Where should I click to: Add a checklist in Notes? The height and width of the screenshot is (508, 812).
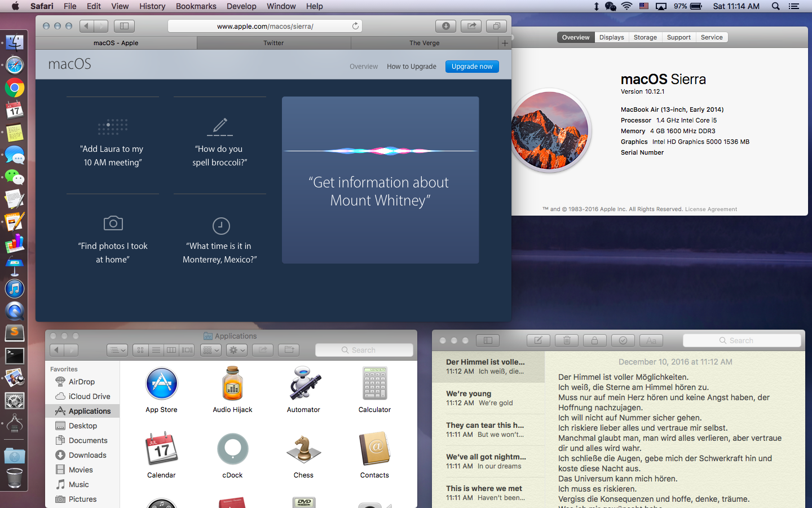point(623,340)
